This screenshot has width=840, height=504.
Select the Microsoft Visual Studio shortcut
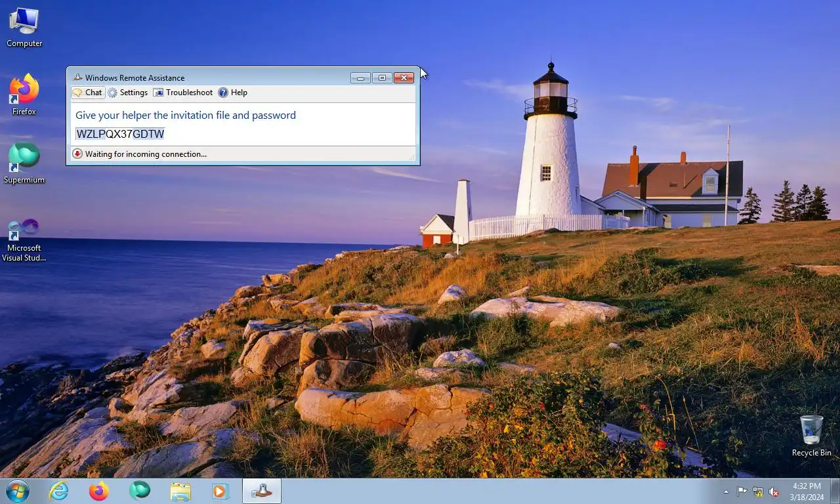(24, 240)
